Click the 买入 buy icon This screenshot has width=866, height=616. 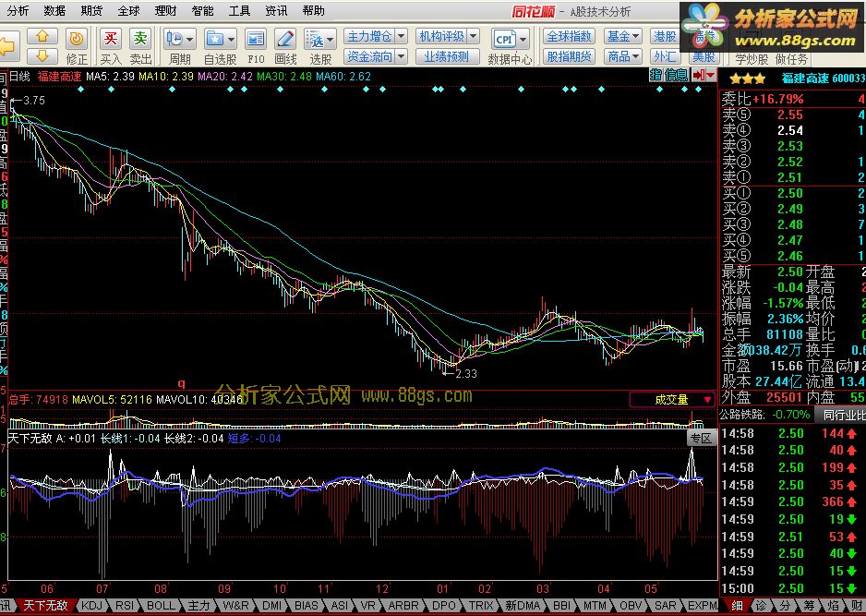[111, 39]
